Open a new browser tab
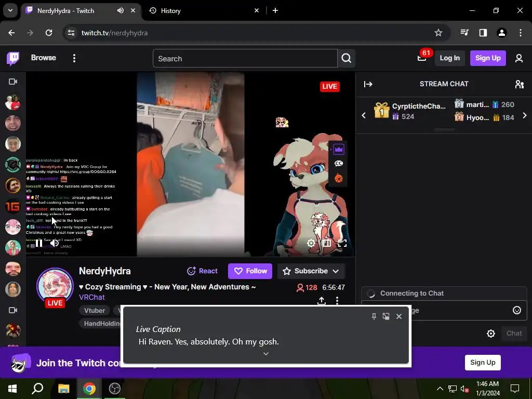Viewport: 532px width, 399px height. tap(275, 10)
